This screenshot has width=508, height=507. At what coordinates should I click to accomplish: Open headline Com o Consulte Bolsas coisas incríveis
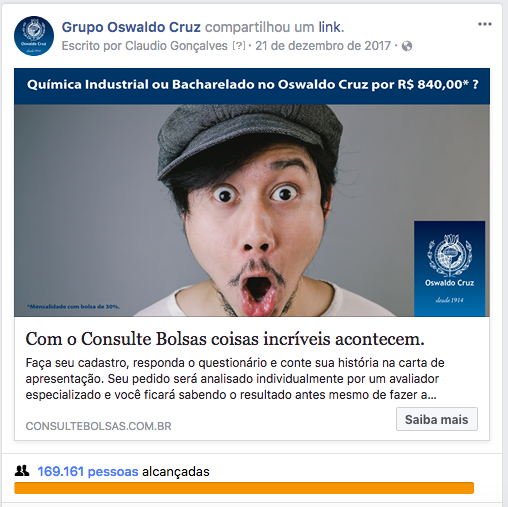click(225, 339)
